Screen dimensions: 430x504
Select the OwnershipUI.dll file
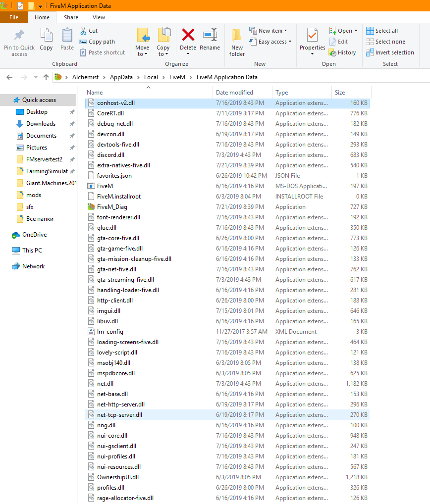(x=228, y=477)
